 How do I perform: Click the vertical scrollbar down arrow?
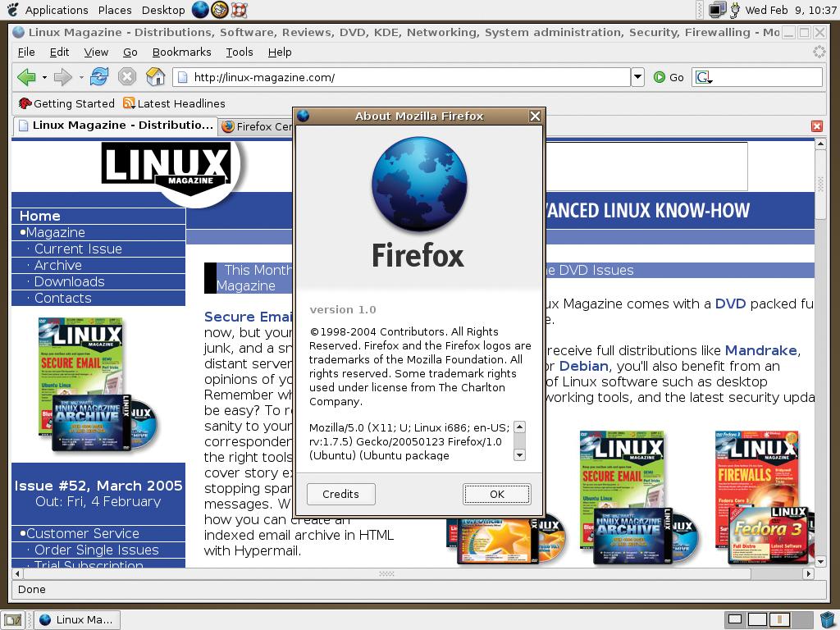(x=820, y=561)
